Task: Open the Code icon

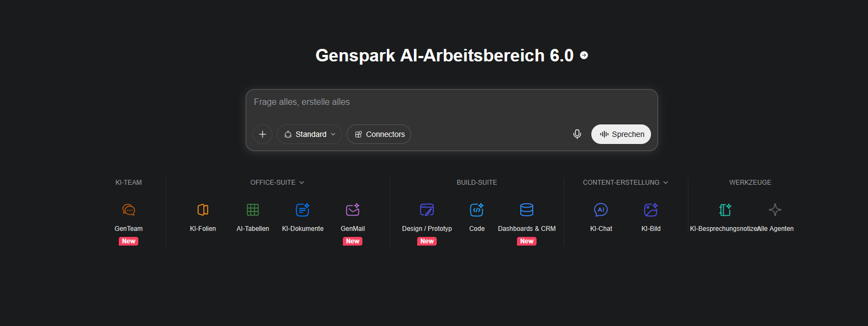Action: (x=477, y=210)
